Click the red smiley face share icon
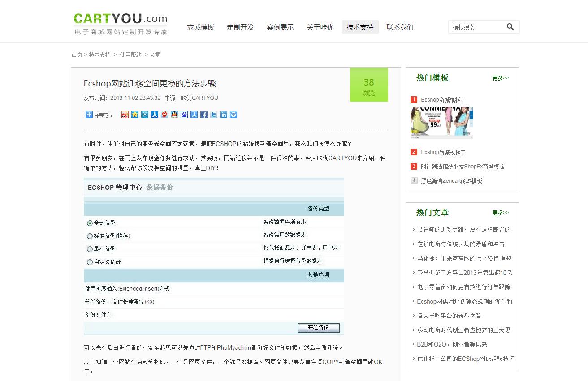 click(164, 115)
